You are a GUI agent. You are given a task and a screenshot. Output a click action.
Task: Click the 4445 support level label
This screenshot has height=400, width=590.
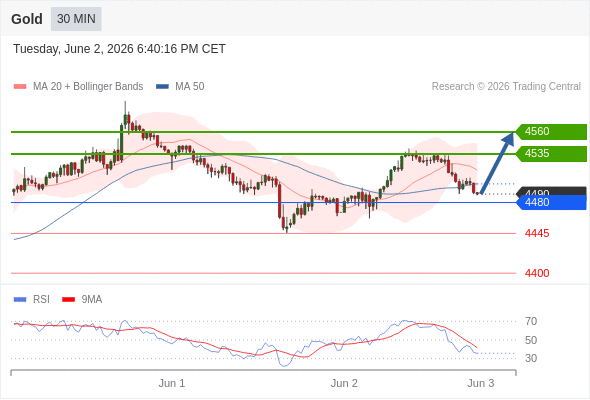tap(537, 234)
